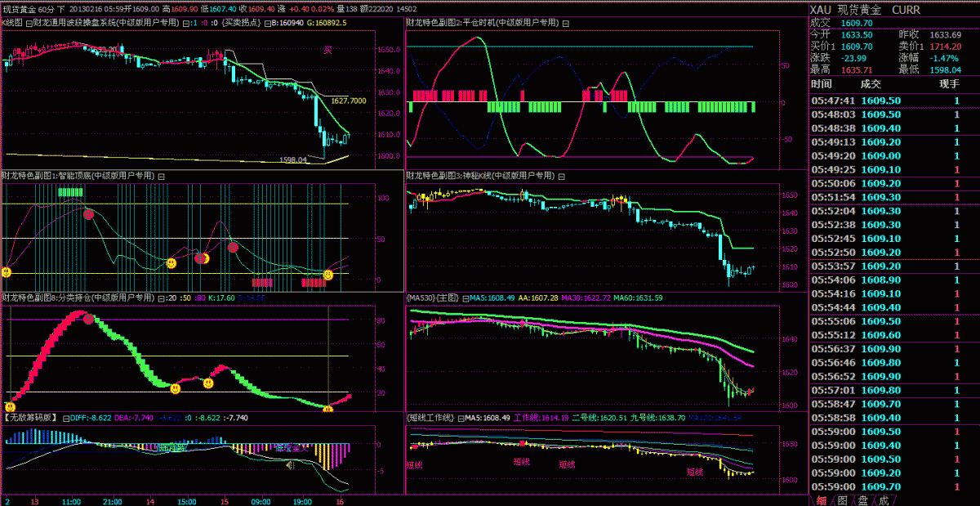980x506 pixels.
Task: Click the speaker icon in the MACD panel
Action: 288,465
